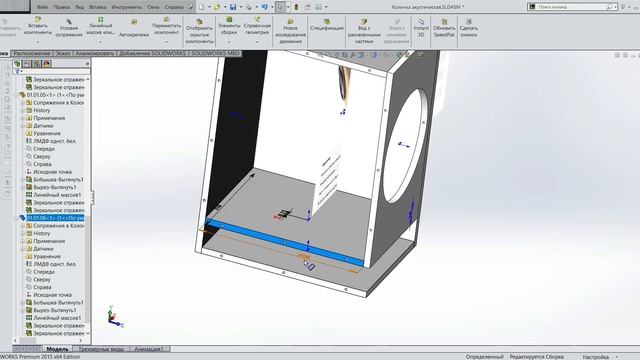Click Linear Component Pattern (Линейный массив) icon
640x360 pixels.
coord(100,19)
